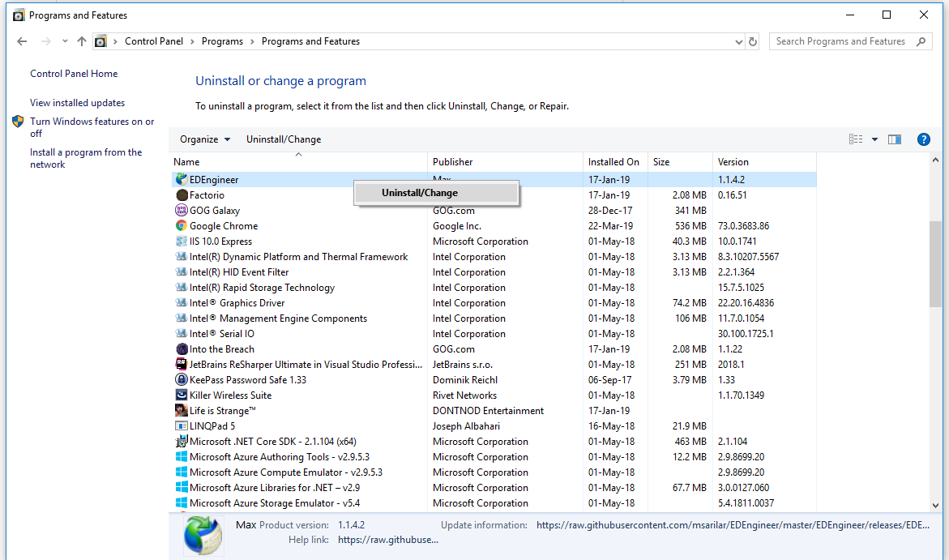Image resolution: width=949 pixels, height=560 pixels.
Task: Click the GOG Galaxy program icon
Action: pyautogui.click(x=181, y=210)
